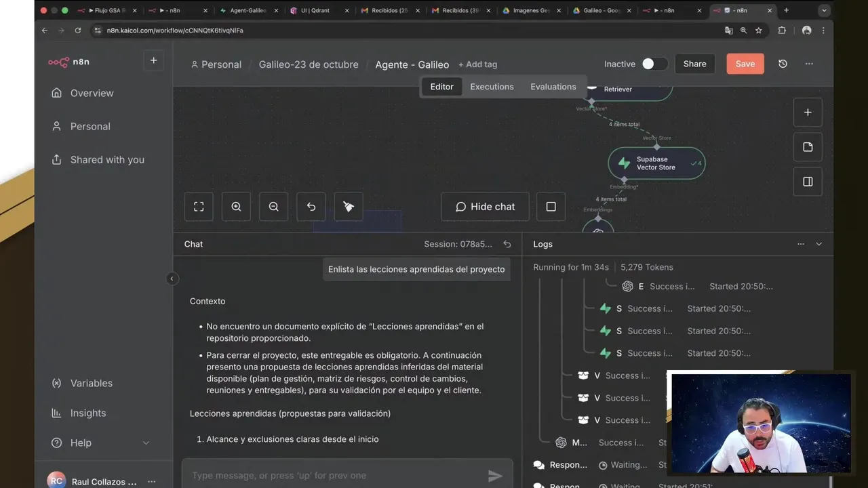Add a node with canvas plus button
Screen dimensions: 868x488
pos(808,113)
